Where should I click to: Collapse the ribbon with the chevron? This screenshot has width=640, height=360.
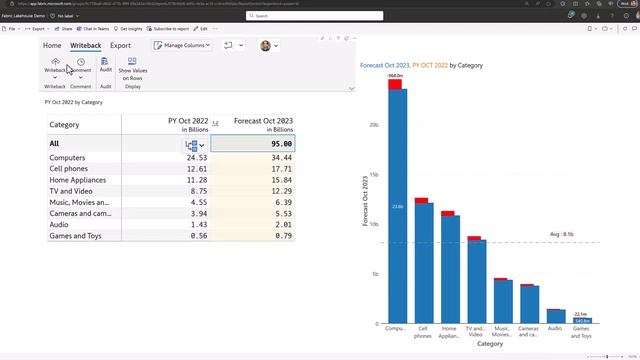(351, 89)
